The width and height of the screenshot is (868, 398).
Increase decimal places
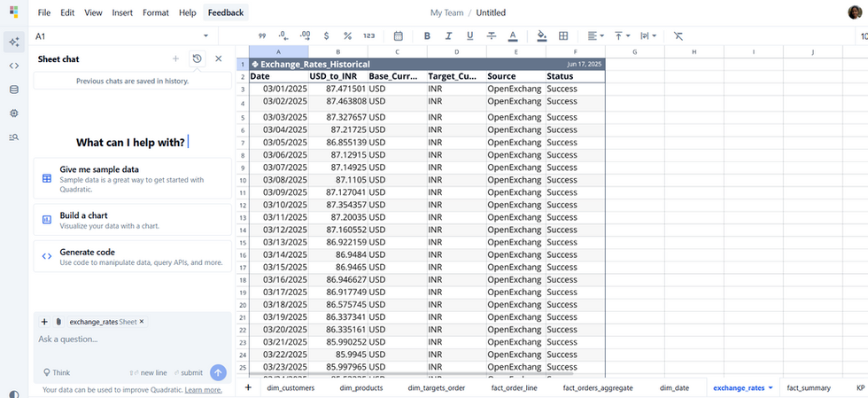click(x=305, y=36)
